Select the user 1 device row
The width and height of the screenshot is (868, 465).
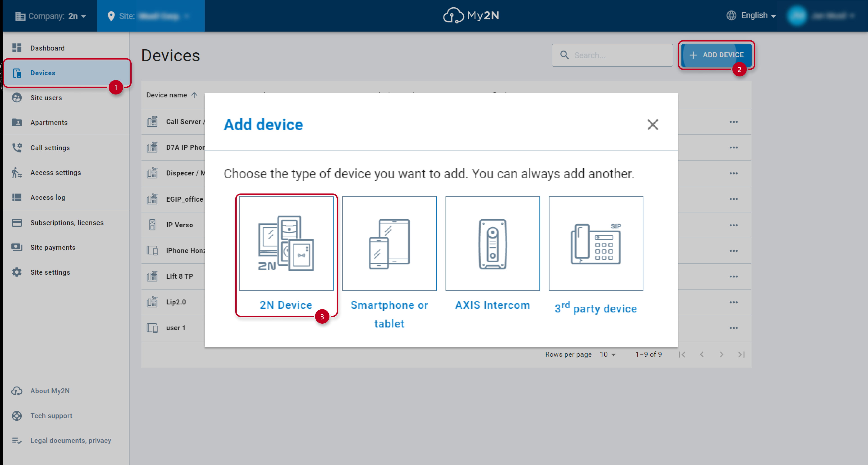coord(446,328)
